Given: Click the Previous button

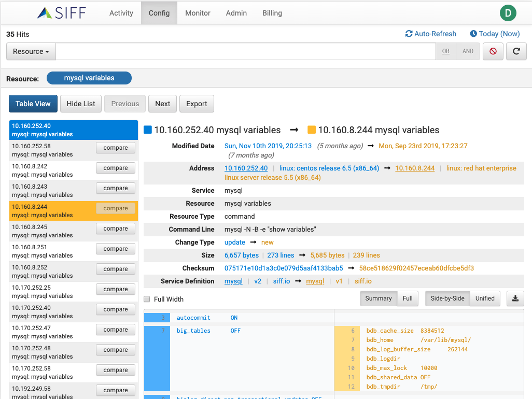Looking at the screenshot, I should coord(125,104).
